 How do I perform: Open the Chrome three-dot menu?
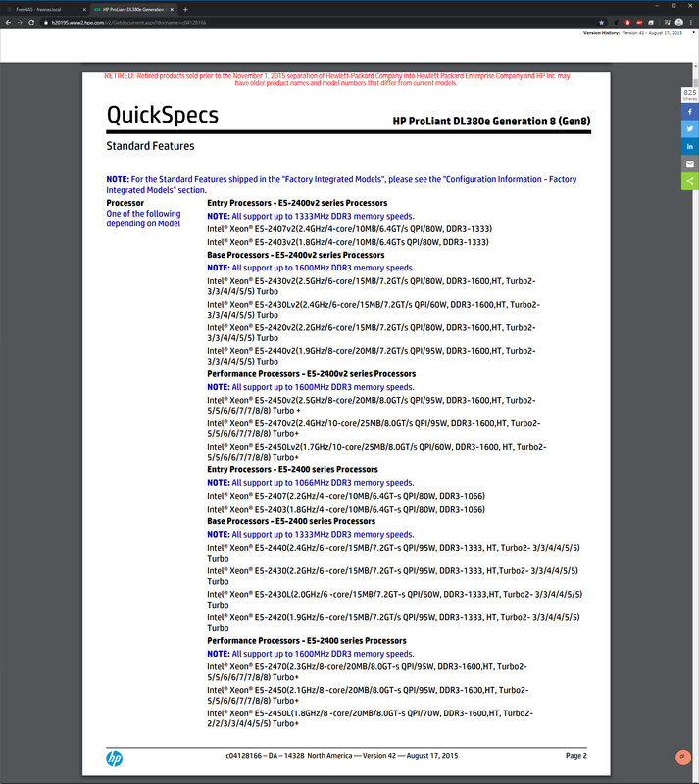691,22
